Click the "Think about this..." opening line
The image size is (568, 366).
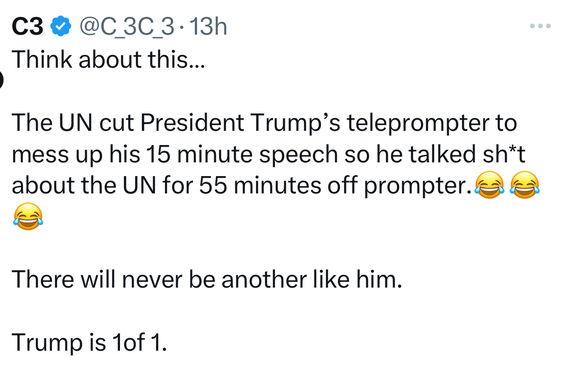108,59
